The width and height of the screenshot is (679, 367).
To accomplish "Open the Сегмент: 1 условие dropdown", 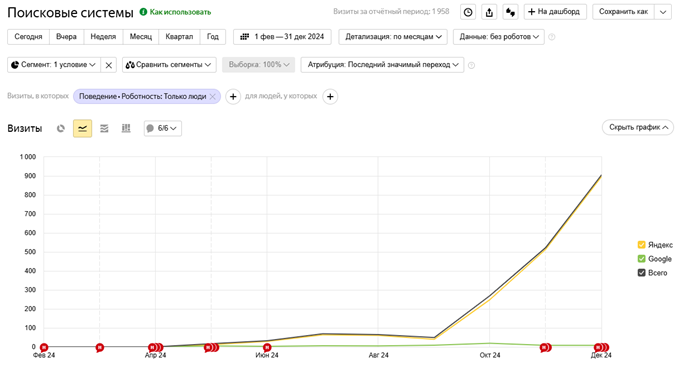I will click(54, 65).
